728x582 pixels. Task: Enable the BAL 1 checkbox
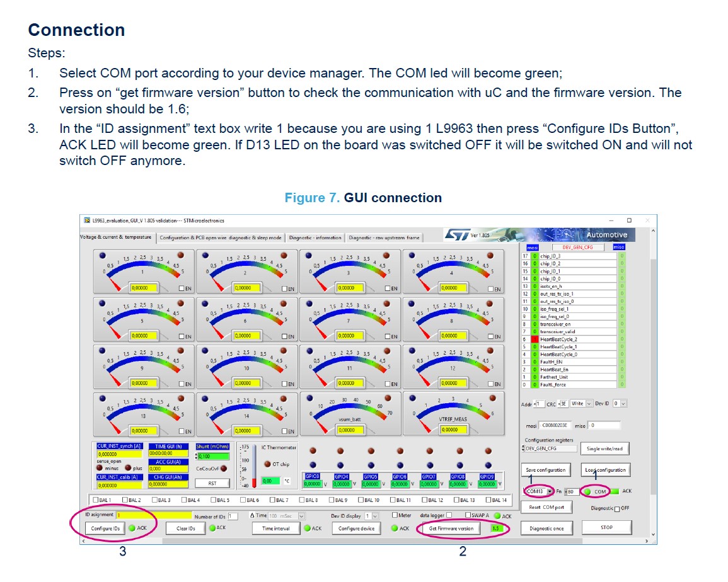coord(96,500)
